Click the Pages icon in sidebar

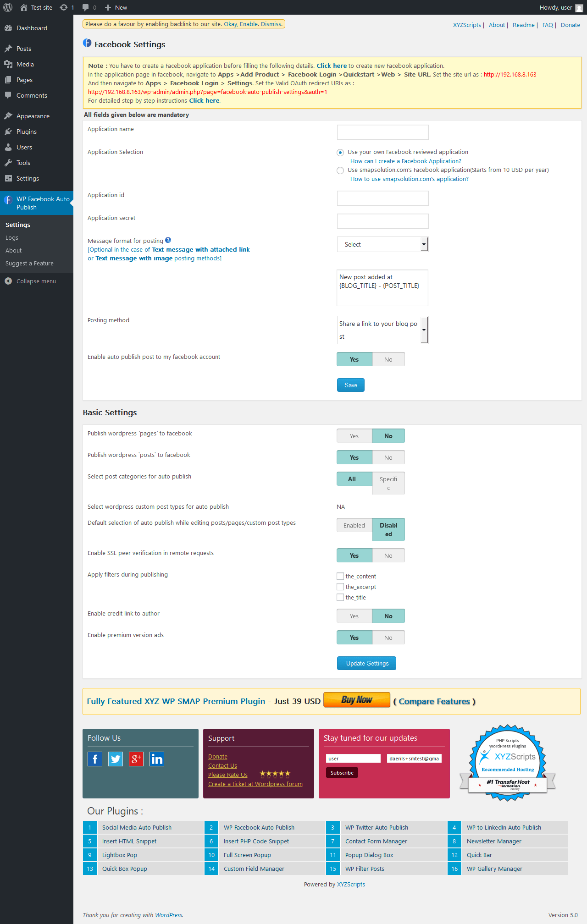tap(8, 80)
